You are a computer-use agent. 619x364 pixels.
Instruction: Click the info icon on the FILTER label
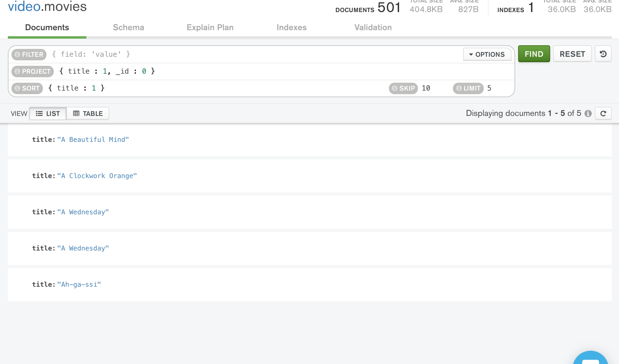(18, 54)
